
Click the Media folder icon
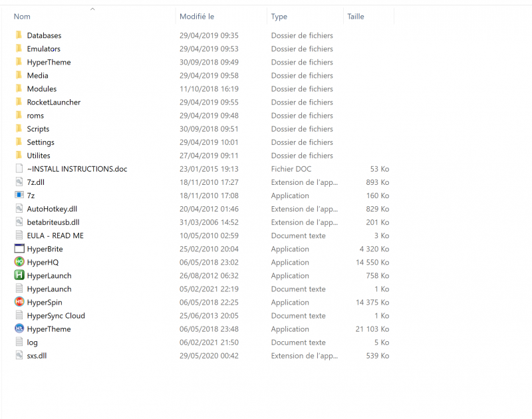click(19, 75)
